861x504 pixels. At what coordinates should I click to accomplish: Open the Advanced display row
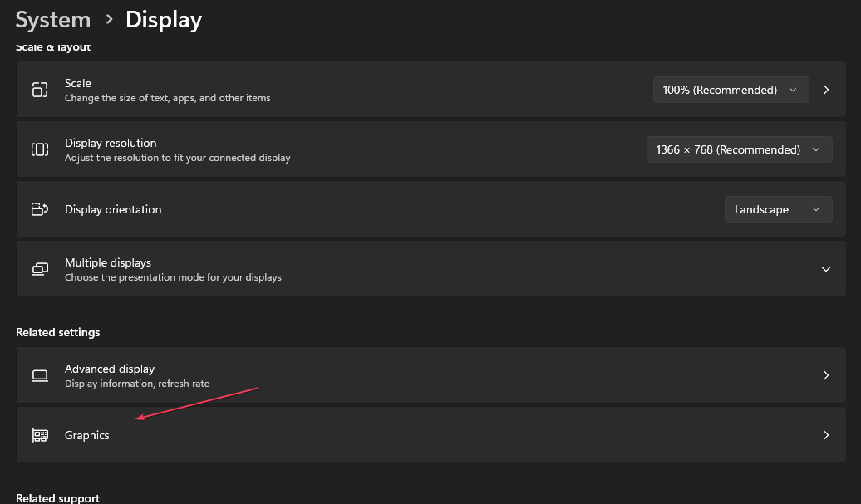tap(431, 375)
